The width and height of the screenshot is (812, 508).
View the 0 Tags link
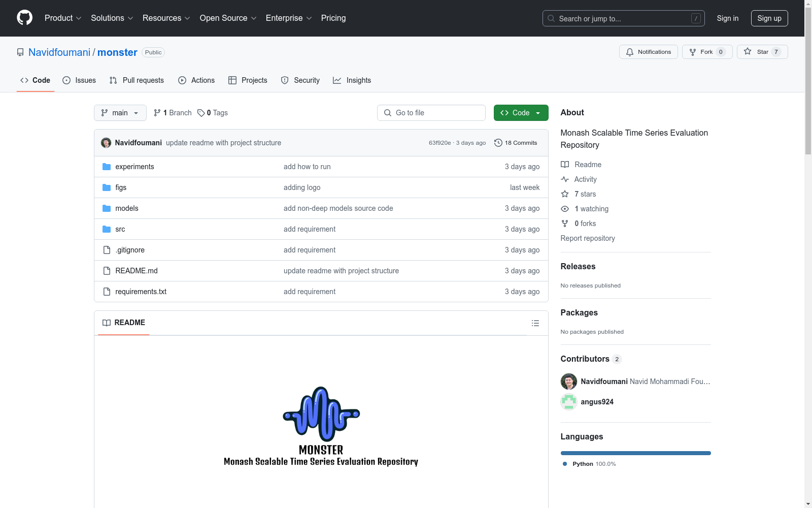(213, 113)
